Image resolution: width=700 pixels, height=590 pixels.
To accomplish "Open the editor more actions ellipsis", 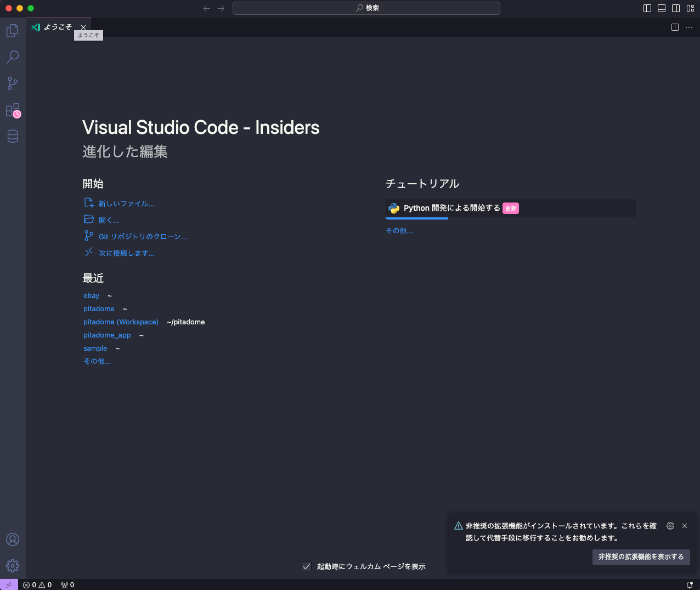I will pyautogui.click(x=690, y=27).
